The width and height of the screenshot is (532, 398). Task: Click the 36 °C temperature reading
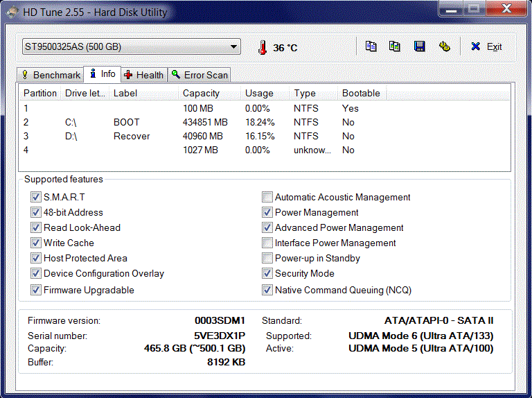(285, 48)
